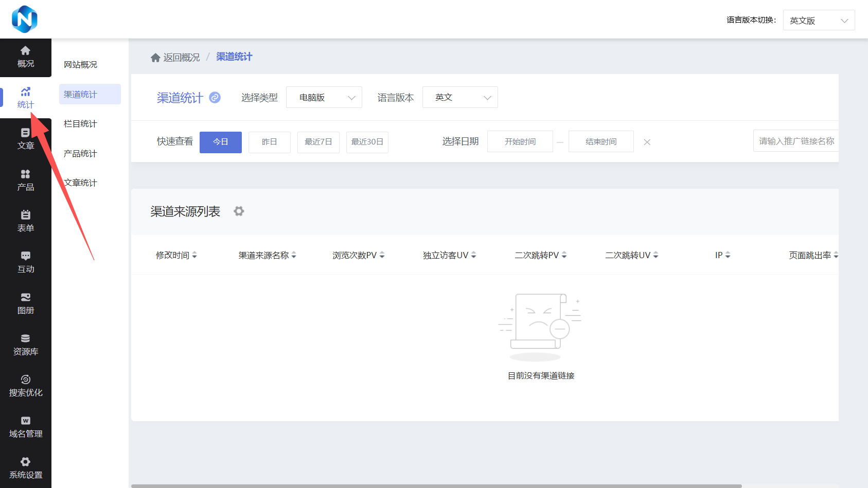Clear the date range with the X icon
The image size is (868, 488).
647,142
